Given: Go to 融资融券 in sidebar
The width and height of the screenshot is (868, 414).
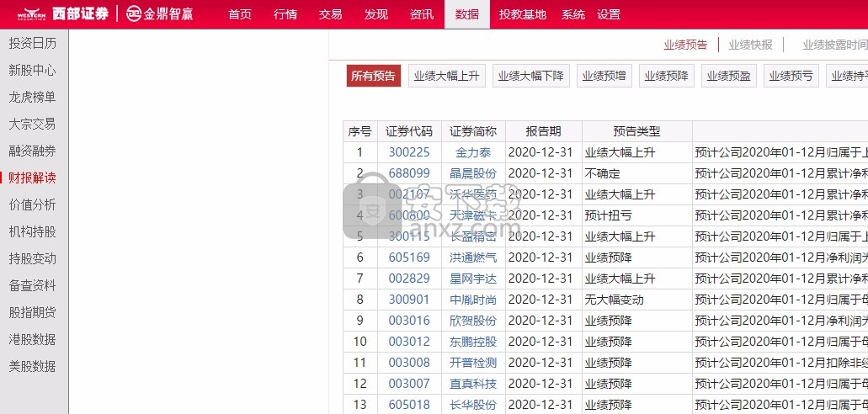Looking at the screenshot, I should (33, 151).
